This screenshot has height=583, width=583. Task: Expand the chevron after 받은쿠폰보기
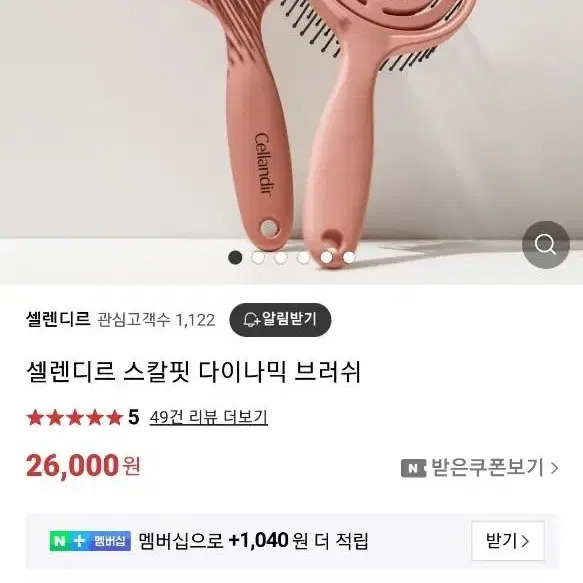coord(554,468)
